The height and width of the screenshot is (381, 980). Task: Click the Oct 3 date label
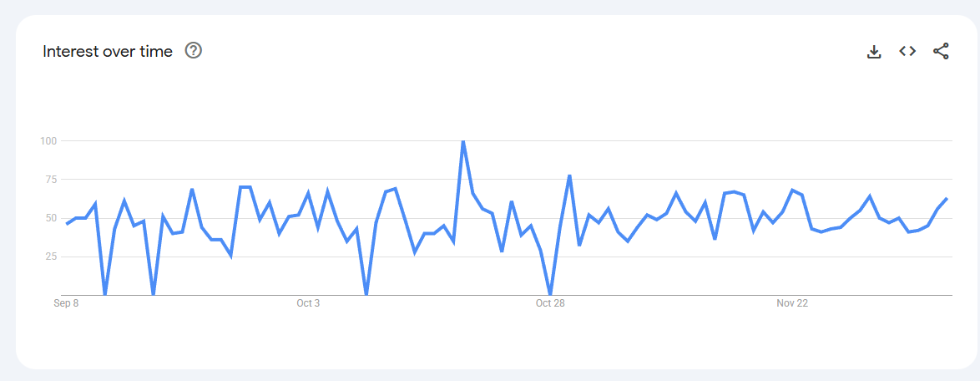(308, 303)
